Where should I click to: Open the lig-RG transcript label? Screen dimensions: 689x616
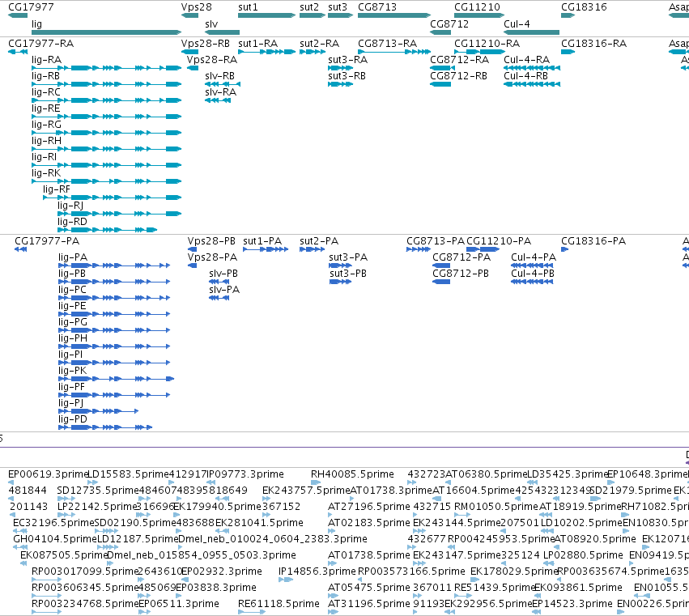click(x=47, y=125)
